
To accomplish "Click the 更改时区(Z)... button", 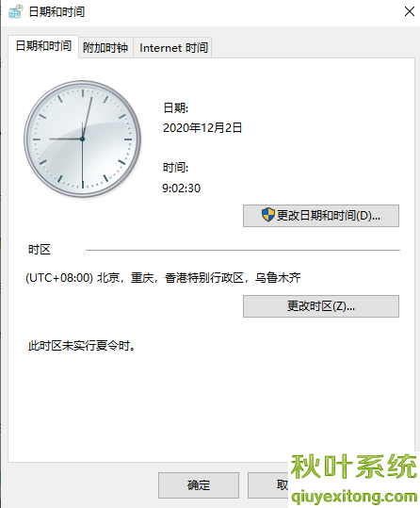I will pos(321,306).
